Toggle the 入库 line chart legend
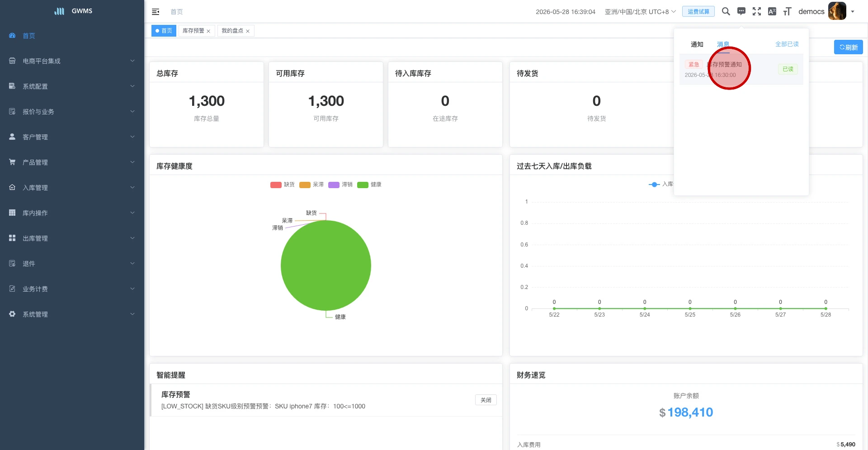The height and width of the screenshot is (450, 868). tap(661, 184)
